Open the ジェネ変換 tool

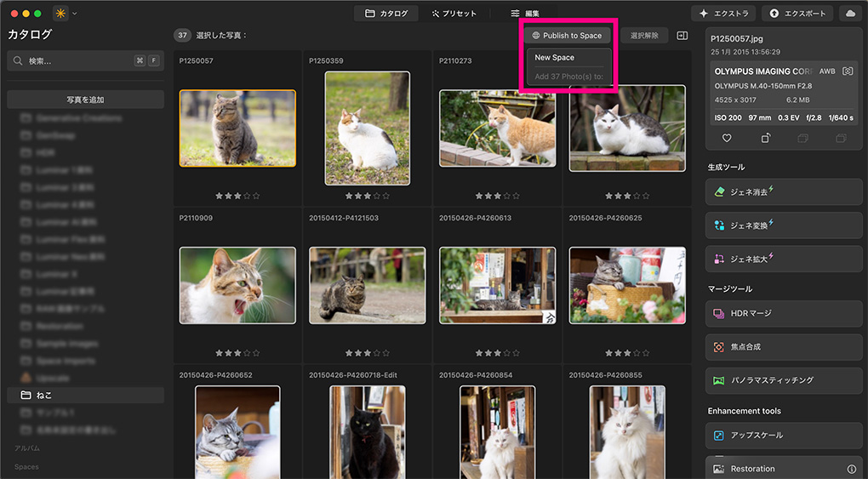click(784, 225)
